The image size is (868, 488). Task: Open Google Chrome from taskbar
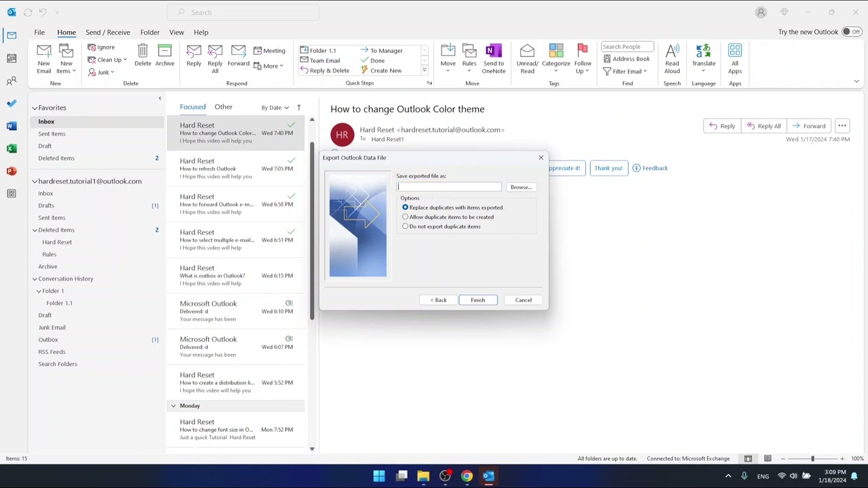click(467, 476)
